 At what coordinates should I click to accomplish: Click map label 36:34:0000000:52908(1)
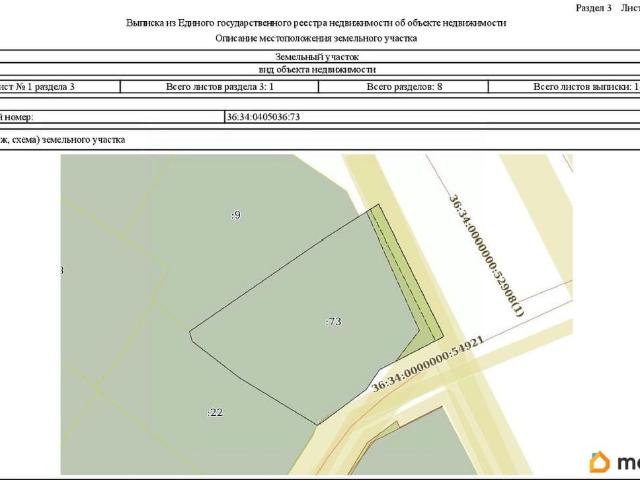486,256
